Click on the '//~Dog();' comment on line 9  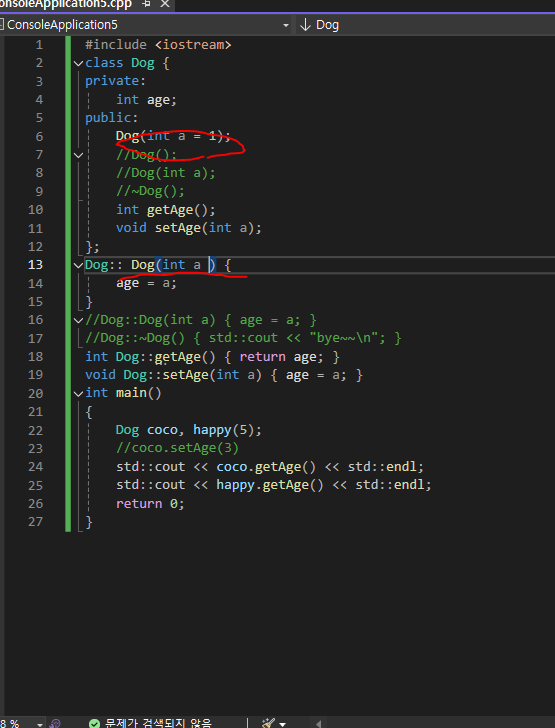coord(150,191)
